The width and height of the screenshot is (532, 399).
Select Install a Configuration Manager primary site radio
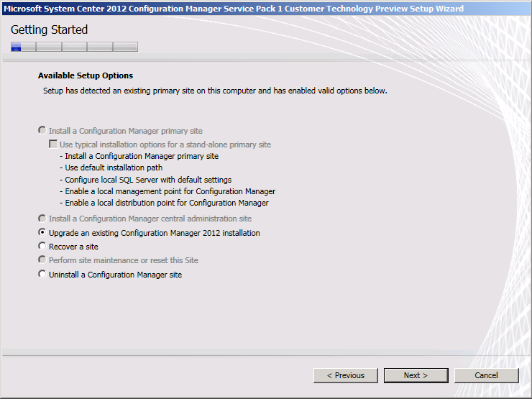pyautogui.click(x=42, y=130)
